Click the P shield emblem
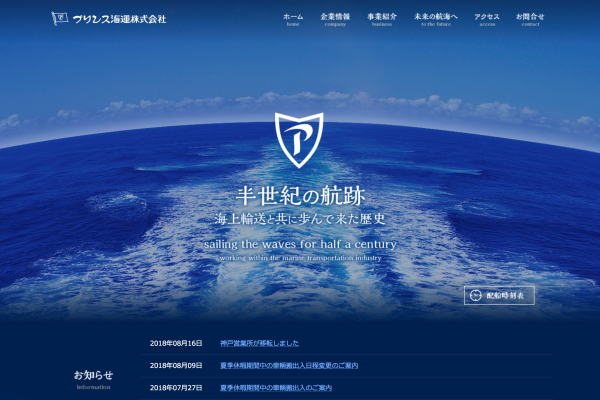 (299, 140)
